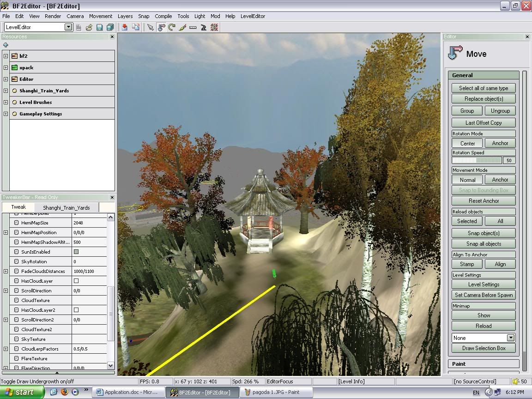Viewport: 532px width, 399px height.
Task: Select Anchor movement mode
Action: (x=500, y=180)
